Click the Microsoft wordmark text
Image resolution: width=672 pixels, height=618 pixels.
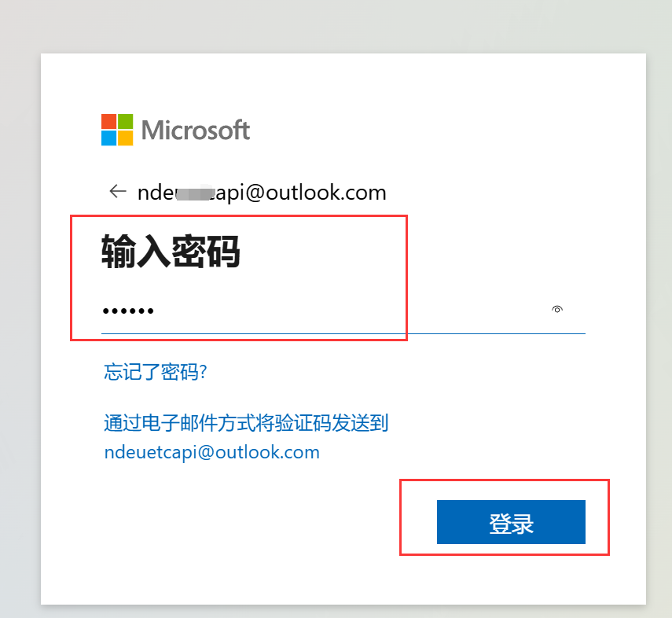click(196, 130)
